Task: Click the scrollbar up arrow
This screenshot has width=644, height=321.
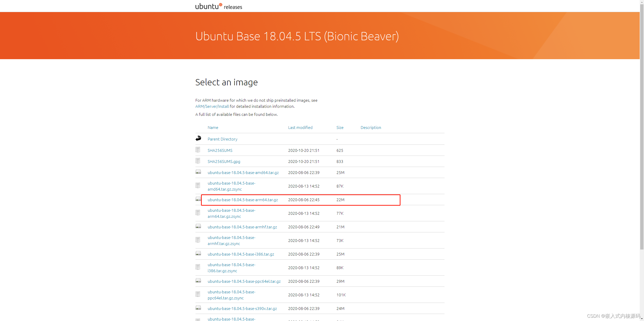Action: tap(642, 2)
